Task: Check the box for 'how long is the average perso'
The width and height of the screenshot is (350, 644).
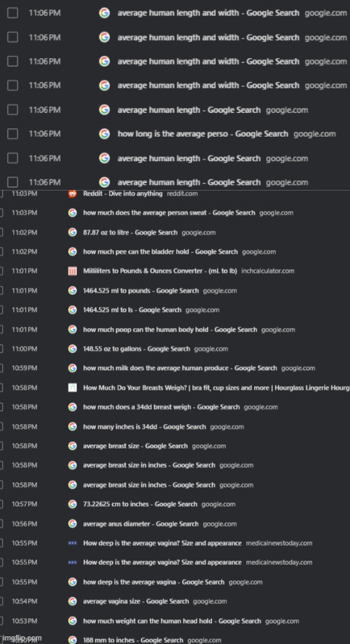Action: click(x=13, y=134)
